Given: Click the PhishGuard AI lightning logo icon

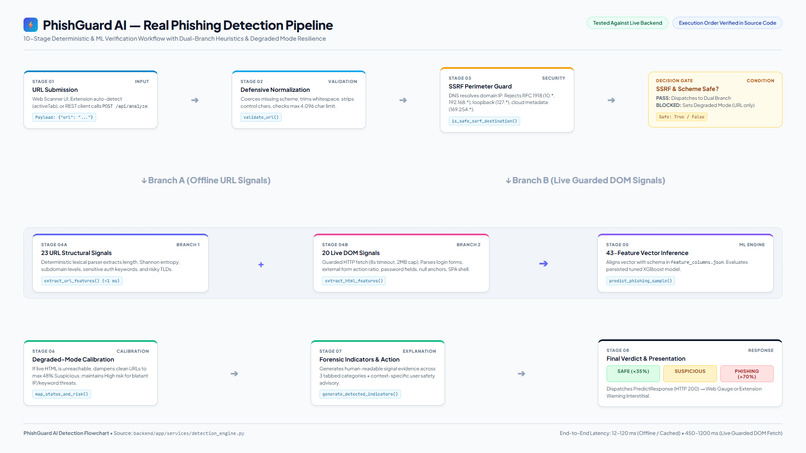Looking at the screenshot, I should pos(30,25).
